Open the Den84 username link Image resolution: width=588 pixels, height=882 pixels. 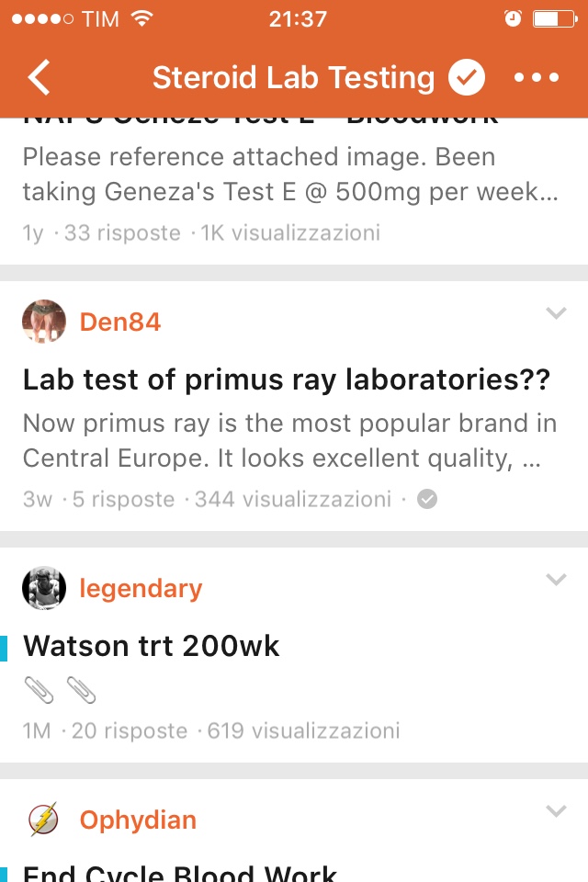pyautogui.click(x=120, y=322)
